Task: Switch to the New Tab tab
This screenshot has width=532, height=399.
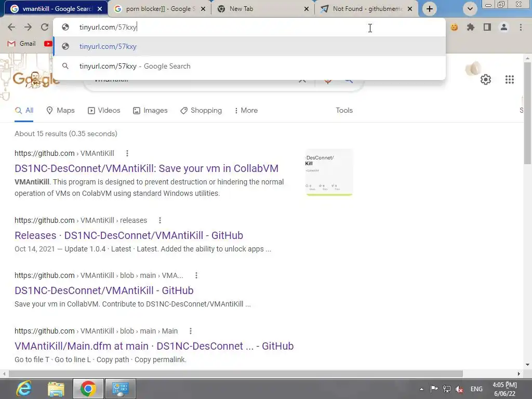Action: click(x=263, y=9)
